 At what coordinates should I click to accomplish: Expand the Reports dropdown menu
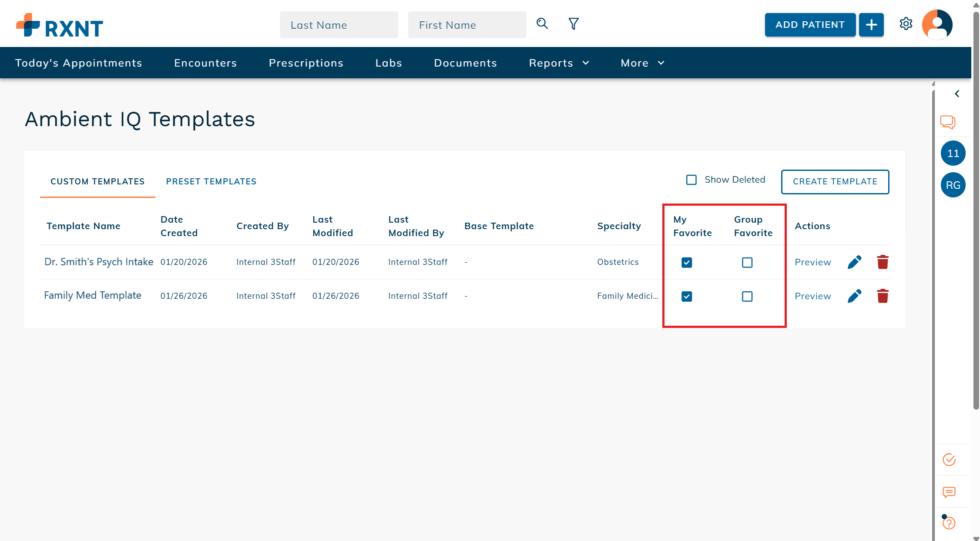click(559, 63)
